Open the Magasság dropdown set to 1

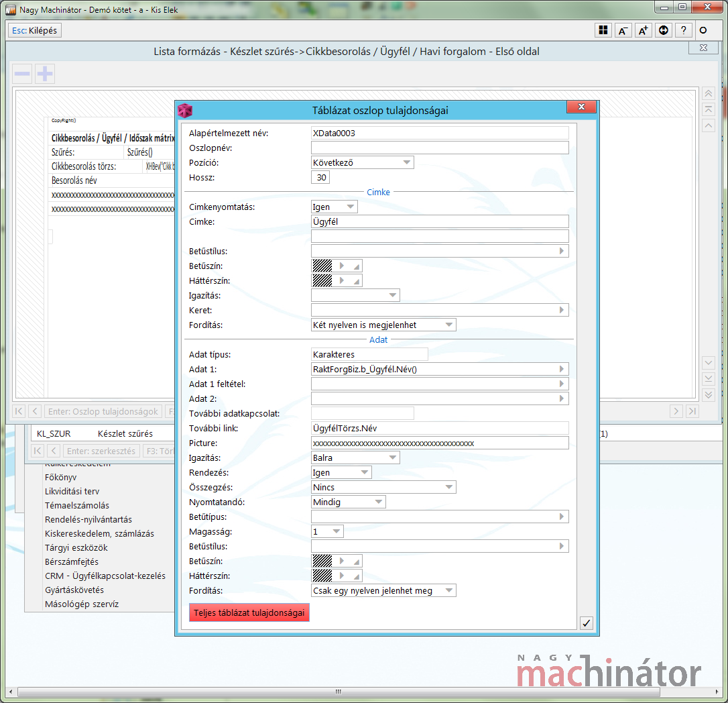tap(327, 531)
